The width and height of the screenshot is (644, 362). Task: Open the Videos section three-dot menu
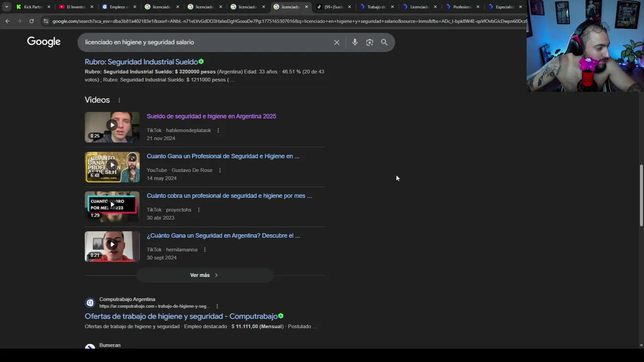tap(119, 100)
